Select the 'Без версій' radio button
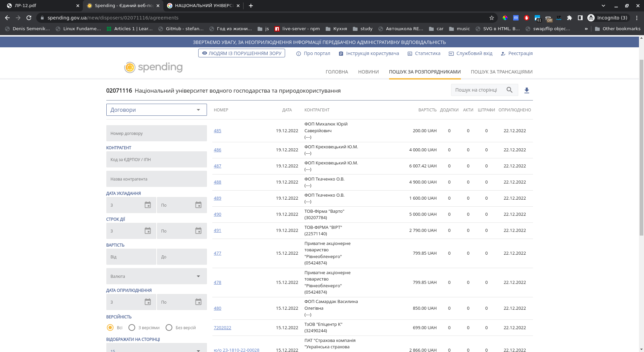This screenshot has width=644, height=352. [x=169, y=328]
